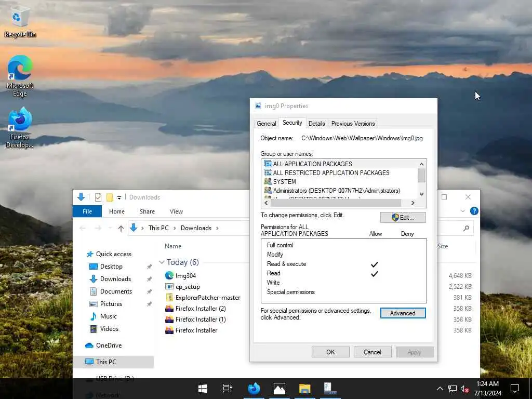532x399 pixels.
Task: Switch to File Explorer in the taskbar
Action: pos(304,389)
